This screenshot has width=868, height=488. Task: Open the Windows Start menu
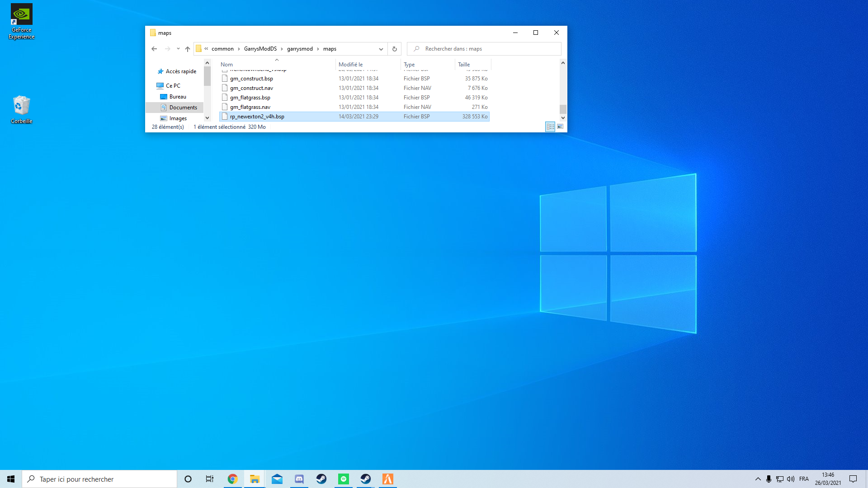(x=11, y=479)
